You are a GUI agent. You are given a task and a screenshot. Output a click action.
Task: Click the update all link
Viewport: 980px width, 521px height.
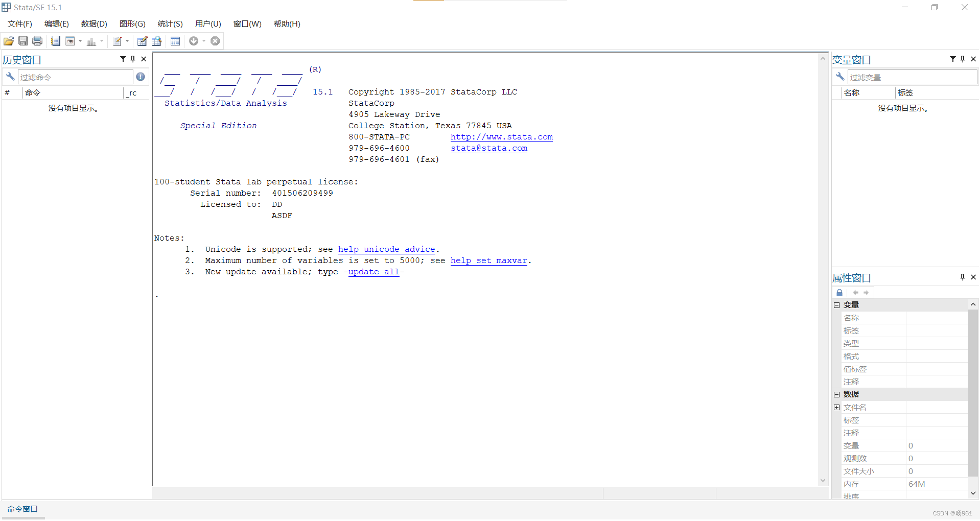pyautogui.click(x=374, y=272)
